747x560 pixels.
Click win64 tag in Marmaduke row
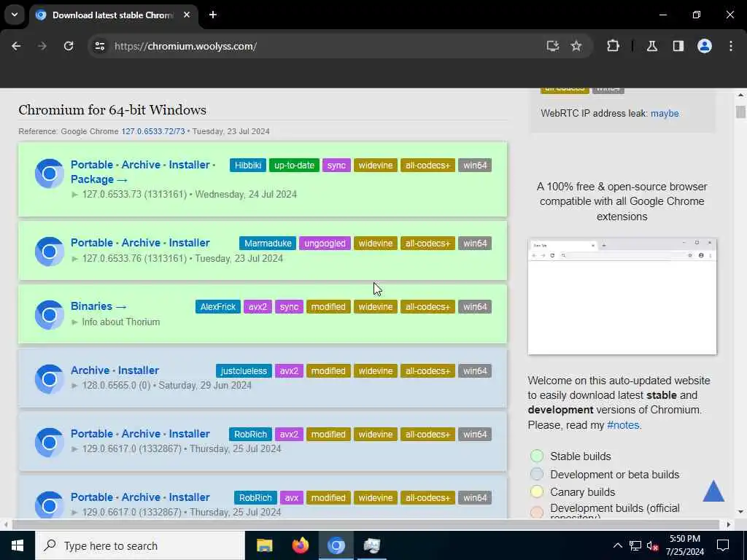475,244
